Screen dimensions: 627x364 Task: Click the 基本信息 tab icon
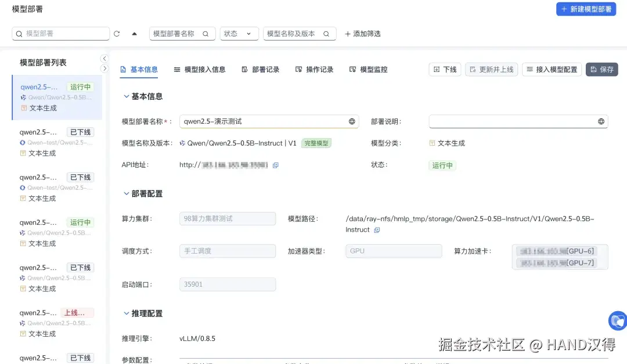[x=123, y=69]
